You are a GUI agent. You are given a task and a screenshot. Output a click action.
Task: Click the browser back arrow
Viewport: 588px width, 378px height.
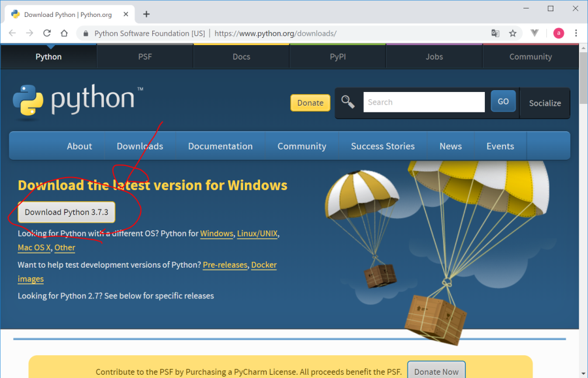[12, 33]
